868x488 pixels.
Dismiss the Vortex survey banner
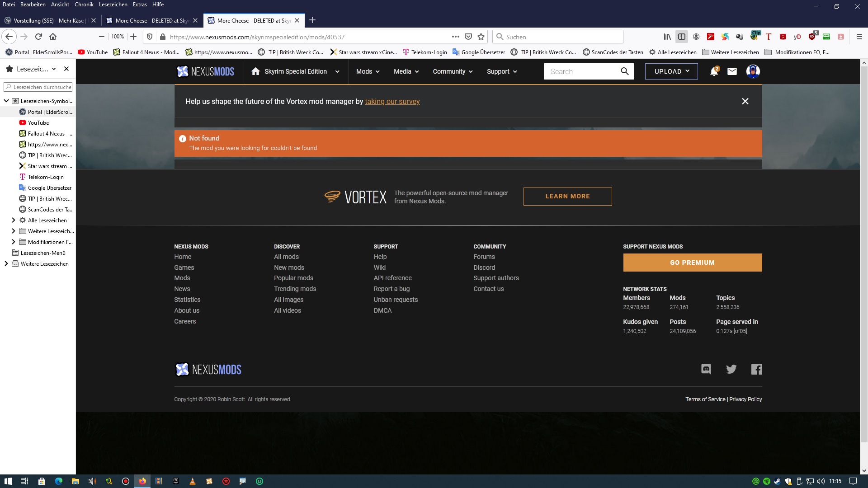click(x=745, y=101)
